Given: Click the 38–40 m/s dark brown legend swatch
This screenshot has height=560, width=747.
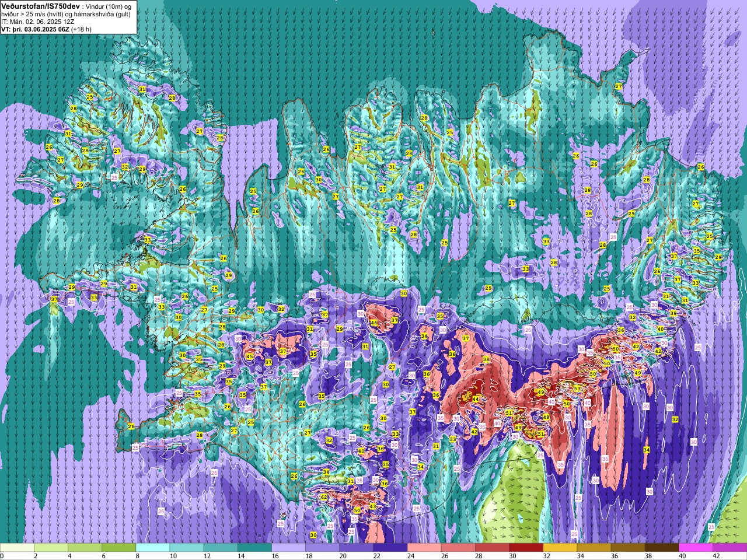Looking at the screenshot, I should 662,548.
